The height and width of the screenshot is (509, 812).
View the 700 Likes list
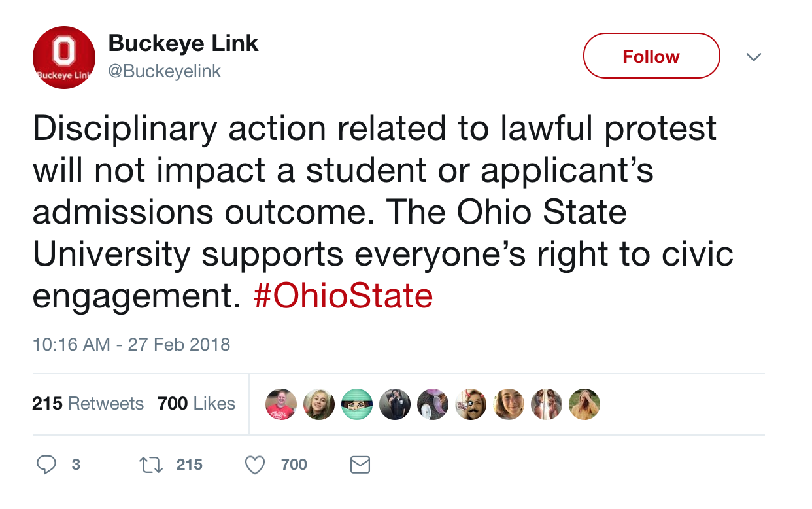point(196,403)
